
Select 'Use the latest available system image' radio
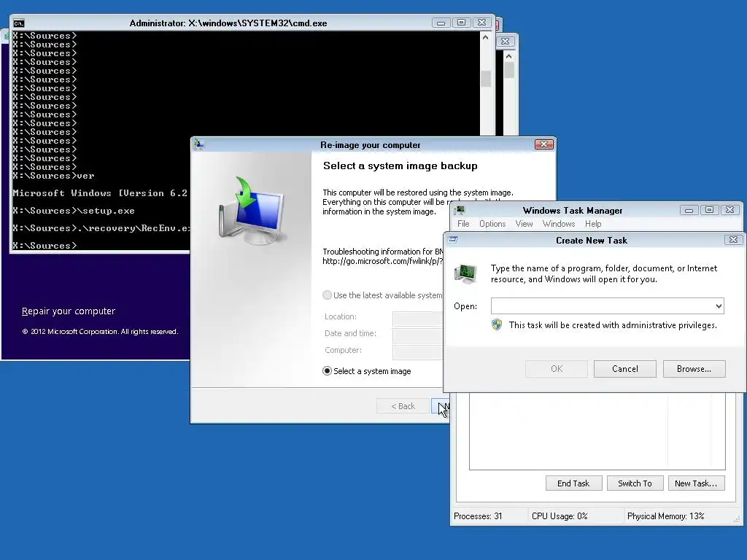point(327,295)
